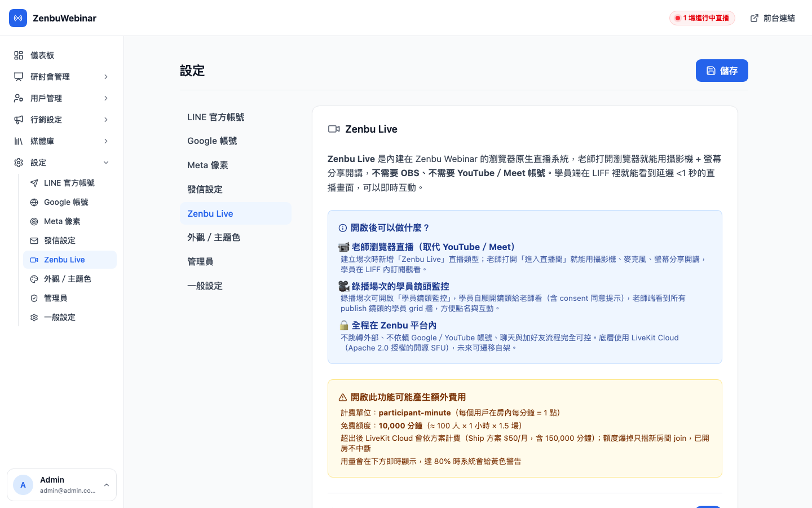The image size is (812, 508).
Task: Open the 一般設定 settings tab
Action: tap(236, 286)
